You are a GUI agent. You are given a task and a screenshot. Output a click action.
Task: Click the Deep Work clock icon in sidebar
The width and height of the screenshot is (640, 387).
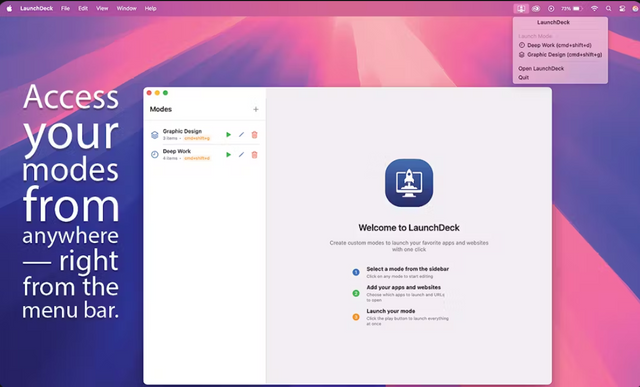[155, 155]
